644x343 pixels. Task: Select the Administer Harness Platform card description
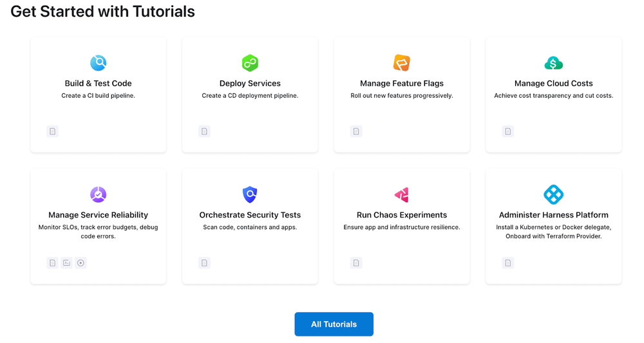pyautogui.click(x=553, y=232)
